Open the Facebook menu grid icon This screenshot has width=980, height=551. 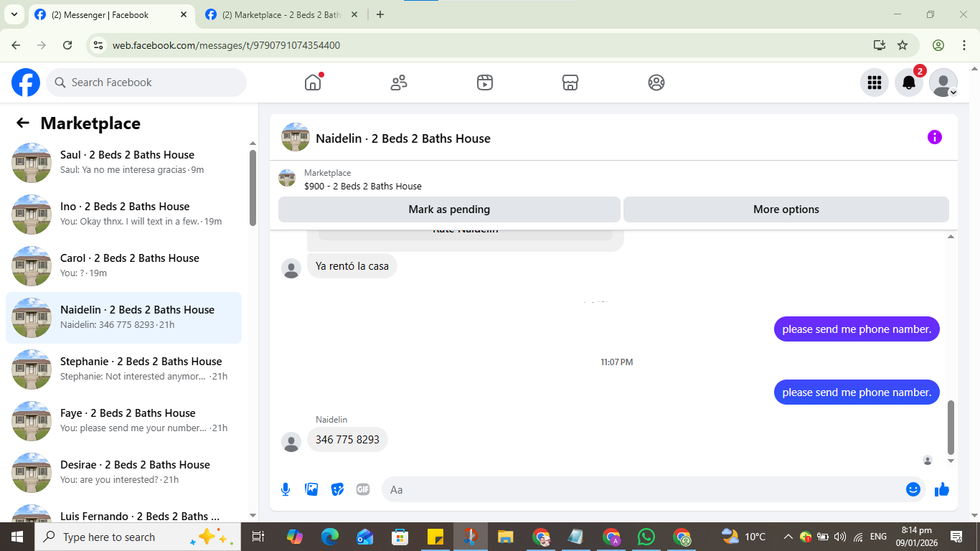(875, 83)
